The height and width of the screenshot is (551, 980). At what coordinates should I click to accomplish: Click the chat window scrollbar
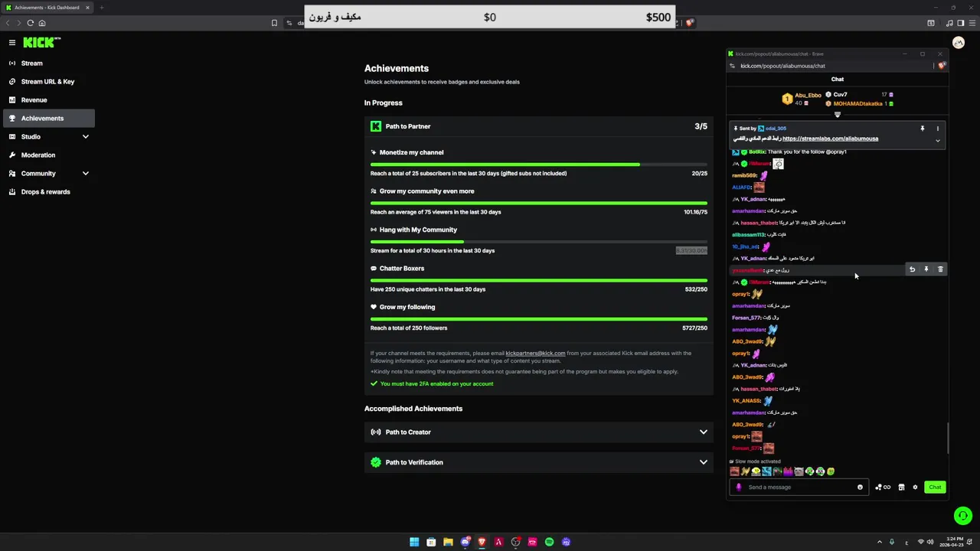(x=948, y=438)
